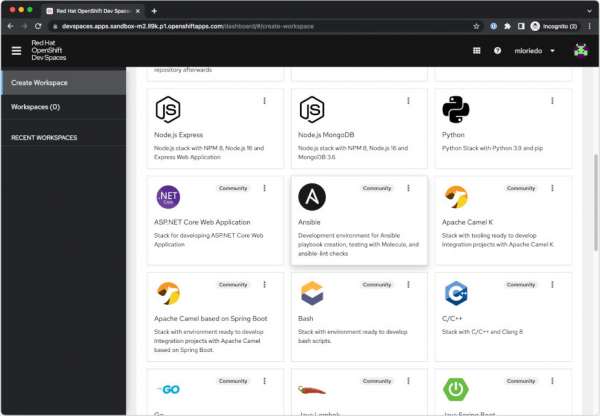Close the Dev Spaces browser tab
Viewport: 600px width, 416px height.
(138, 11)
